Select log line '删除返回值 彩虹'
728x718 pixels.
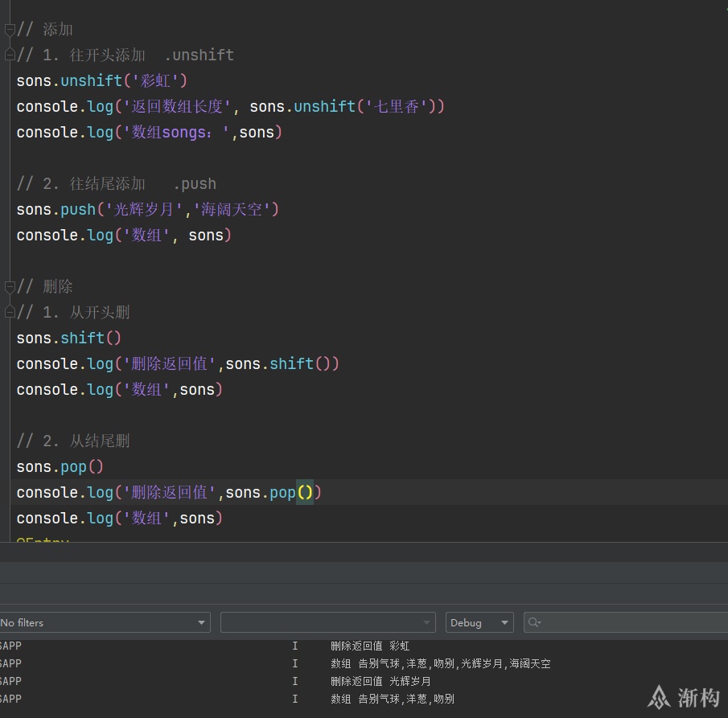click(x=369, y=646)
